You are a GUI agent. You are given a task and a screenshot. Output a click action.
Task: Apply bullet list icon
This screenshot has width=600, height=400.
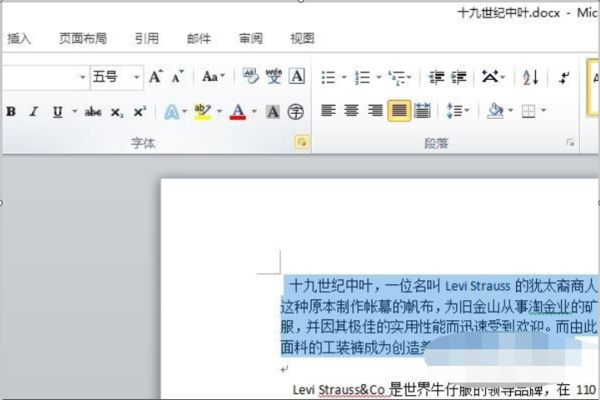(328, 77)
